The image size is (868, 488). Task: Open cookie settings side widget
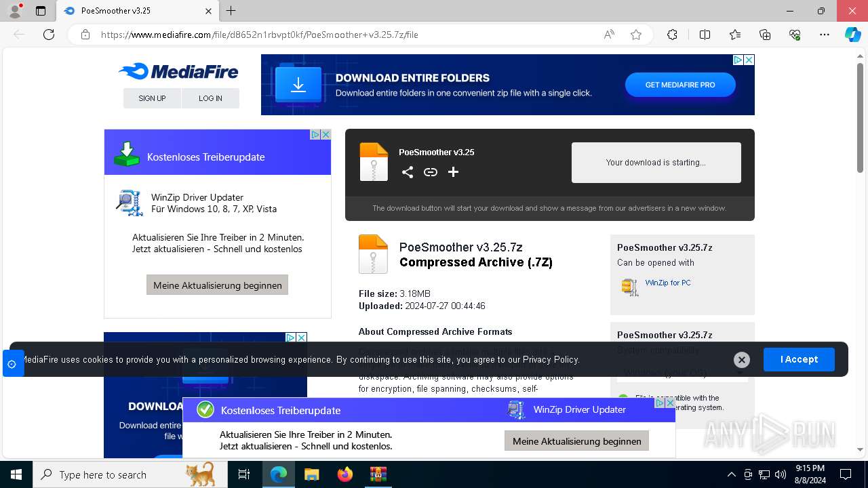(x=12, y=364)
